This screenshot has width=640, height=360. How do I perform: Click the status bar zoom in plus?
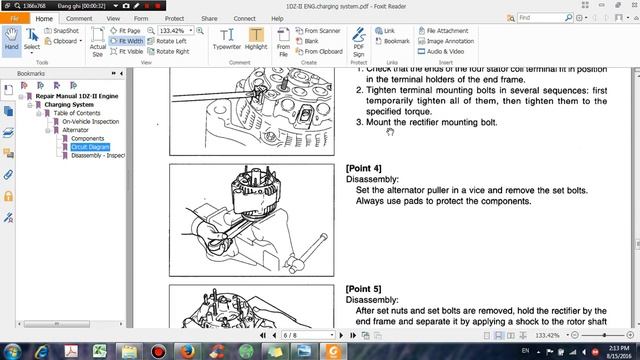pyautogui.click(x=630, y=335)
